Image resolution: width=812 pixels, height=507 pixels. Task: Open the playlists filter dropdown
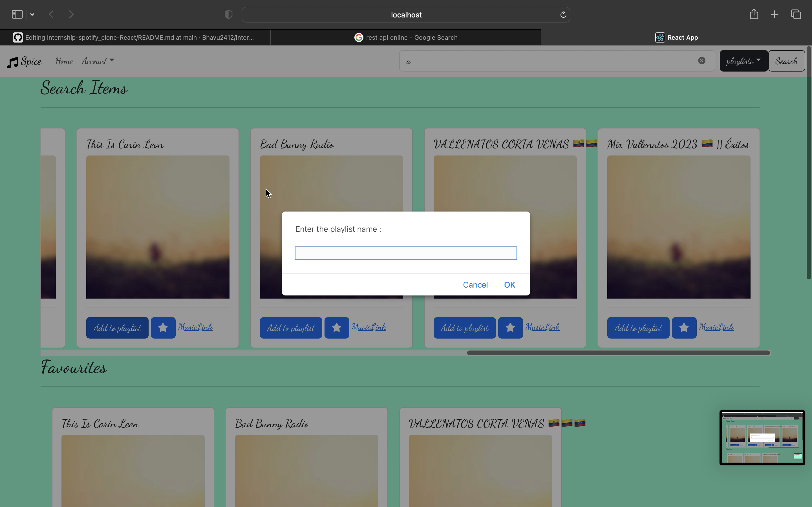pyautogui.click(x=743, y=61)
